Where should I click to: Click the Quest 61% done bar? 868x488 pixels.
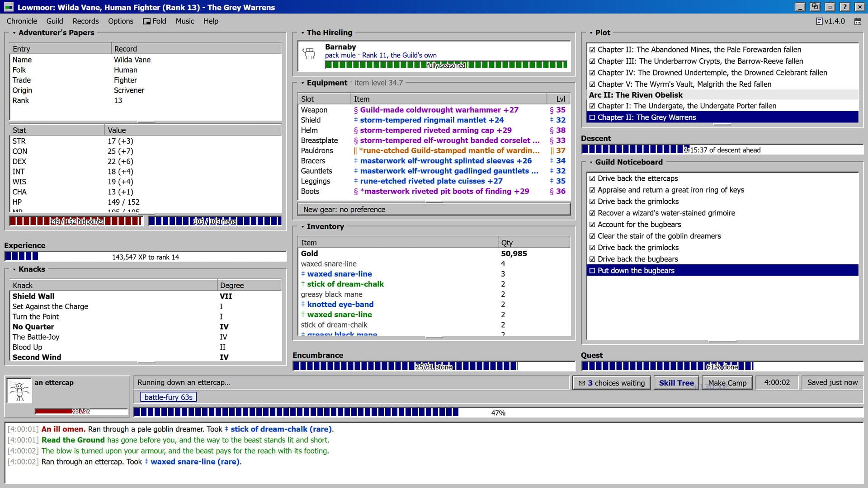722,366
